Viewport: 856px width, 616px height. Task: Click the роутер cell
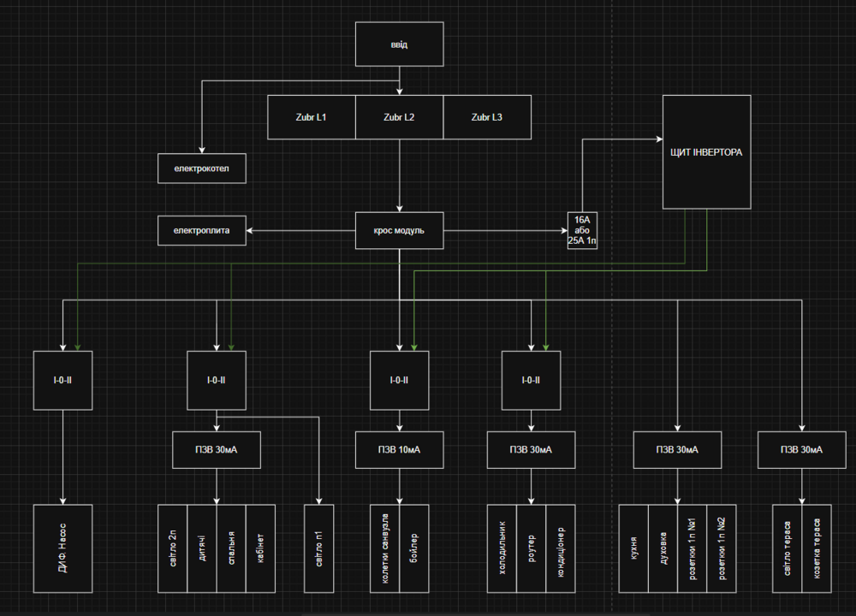[x=532, y=548]
